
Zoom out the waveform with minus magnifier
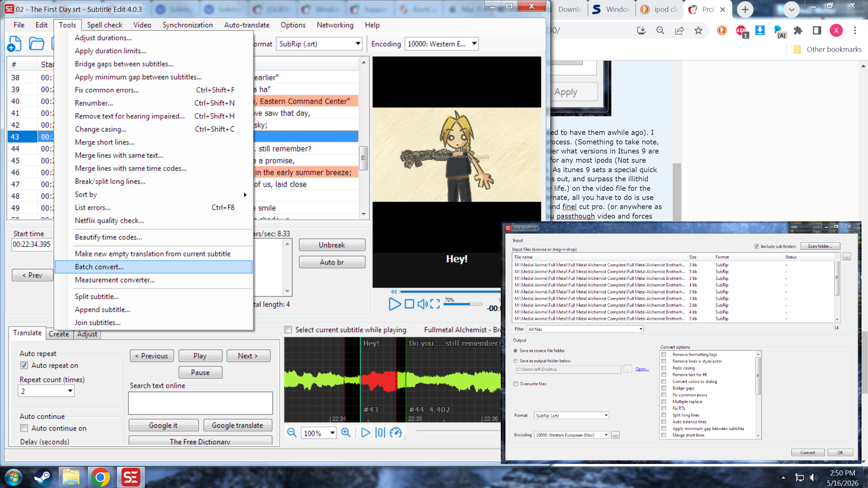pos(292,432)
